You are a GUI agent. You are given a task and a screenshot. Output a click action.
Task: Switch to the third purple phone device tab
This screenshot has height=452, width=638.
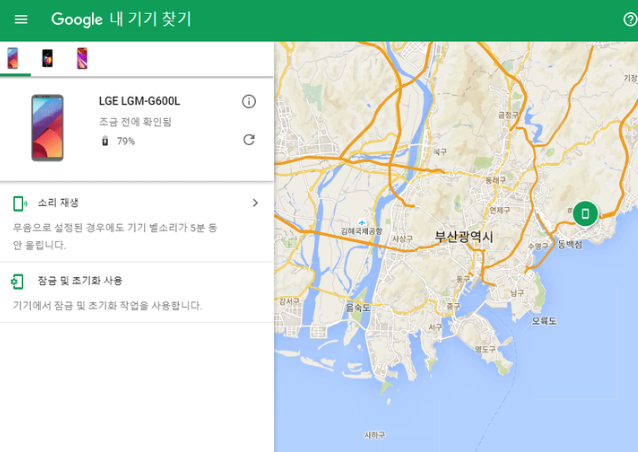(82, 58)
